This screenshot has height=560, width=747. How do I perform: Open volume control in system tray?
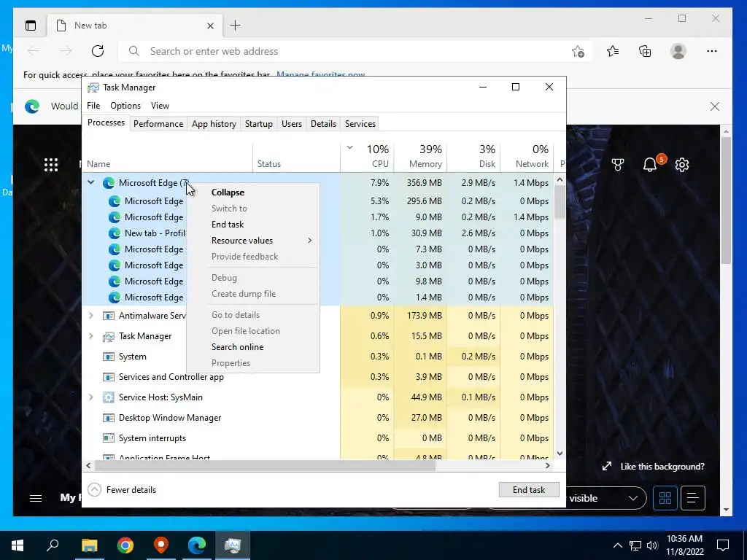pyautogui.click(x=652, y=545)
